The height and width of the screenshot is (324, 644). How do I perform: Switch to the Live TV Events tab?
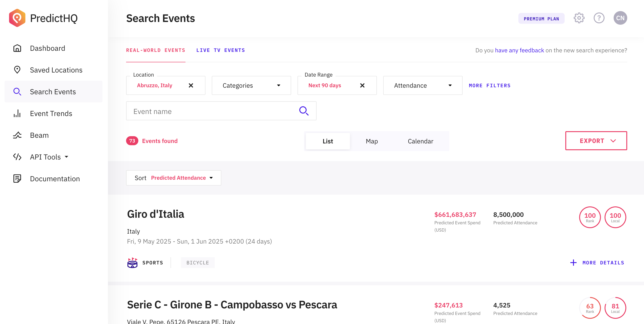220,50
